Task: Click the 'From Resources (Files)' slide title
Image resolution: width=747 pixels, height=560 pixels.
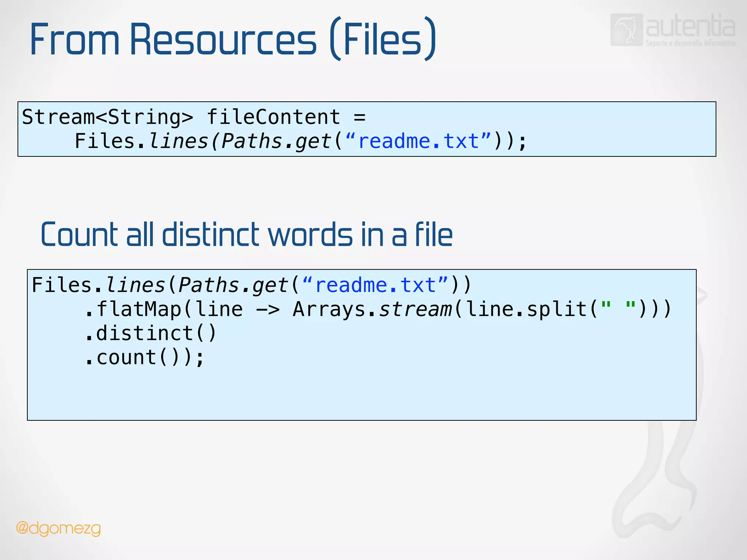Action: point(233,39)
